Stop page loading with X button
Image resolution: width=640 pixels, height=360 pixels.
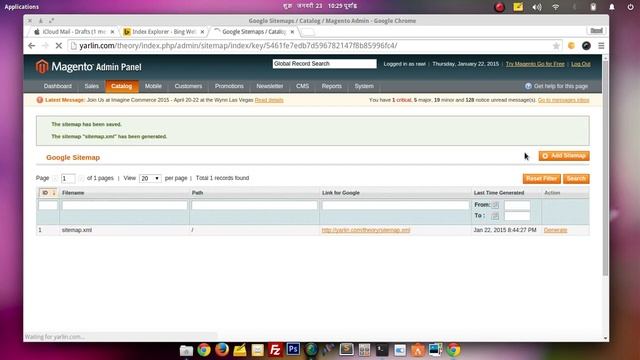tap(58, 46)
